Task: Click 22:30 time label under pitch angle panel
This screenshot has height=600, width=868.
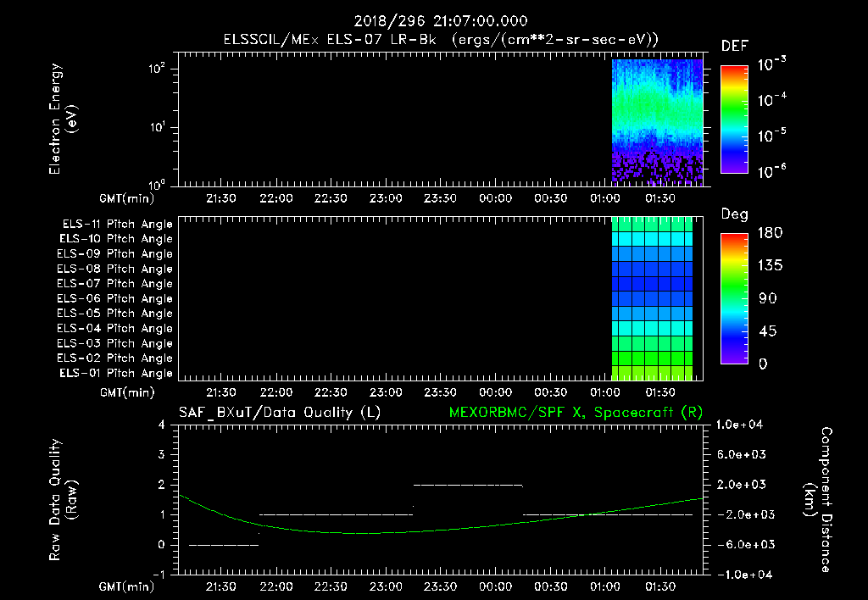Action: point(331,393)
